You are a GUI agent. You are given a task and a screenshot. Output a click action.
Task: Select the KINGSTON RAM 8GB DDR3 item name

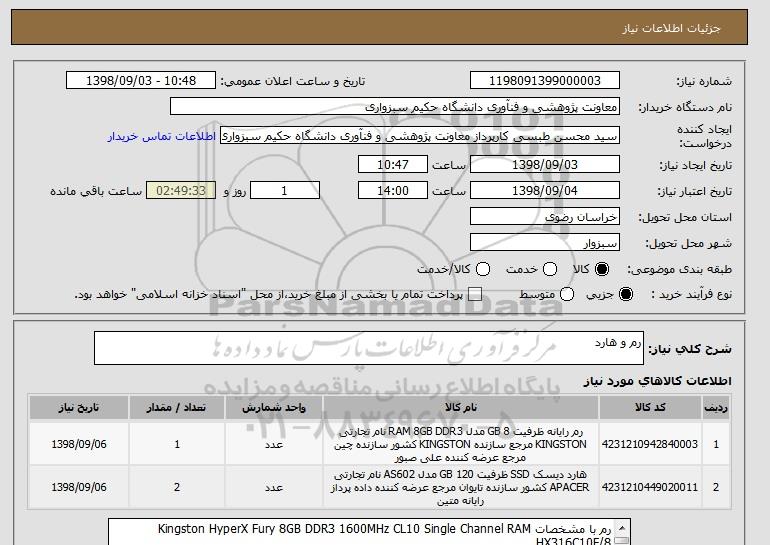[461, 444]
